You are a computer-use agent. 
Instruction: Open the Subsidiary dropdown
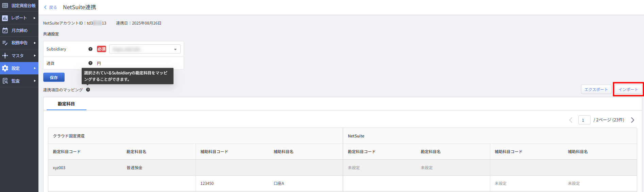point(145,49)
